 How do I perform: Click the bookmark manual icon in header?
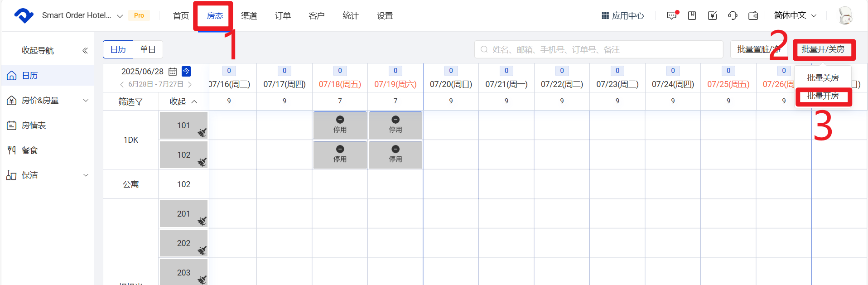click(x=692, y=16)
